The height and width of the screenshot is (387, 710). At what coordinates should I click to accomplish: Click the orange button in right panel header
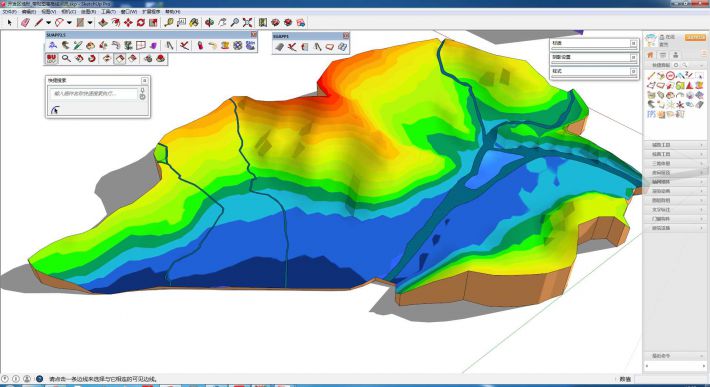(x=695, y=37)
